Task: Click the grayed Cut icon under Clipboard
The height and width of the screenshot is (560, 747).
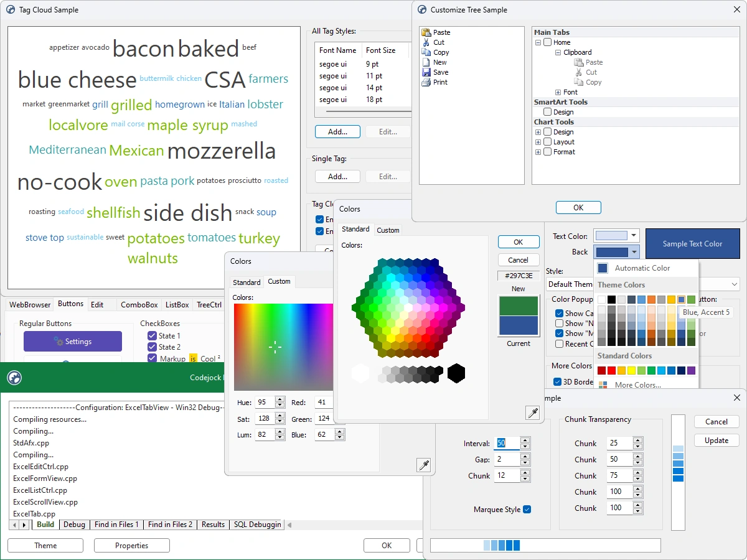Action: [x=579, y=72]
